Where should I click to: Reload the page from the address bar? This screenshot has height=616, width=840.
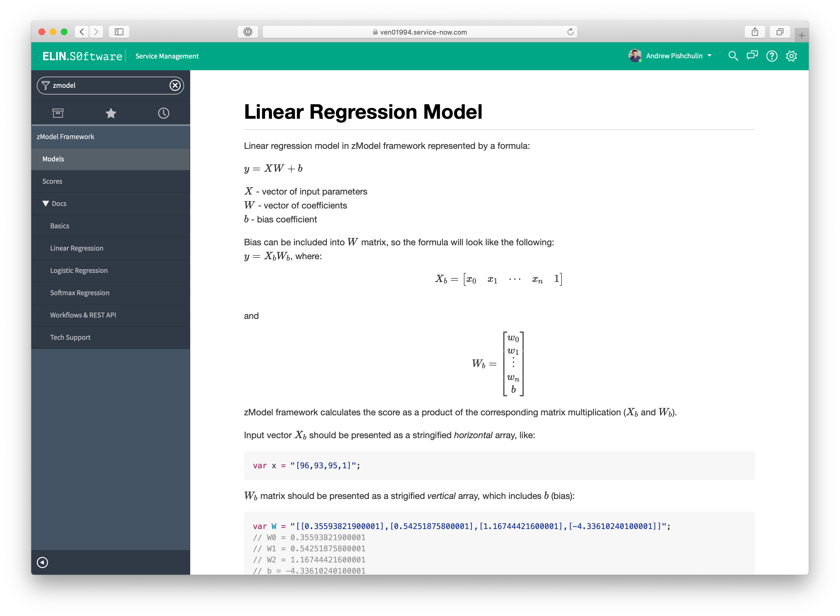pos(570,32)
